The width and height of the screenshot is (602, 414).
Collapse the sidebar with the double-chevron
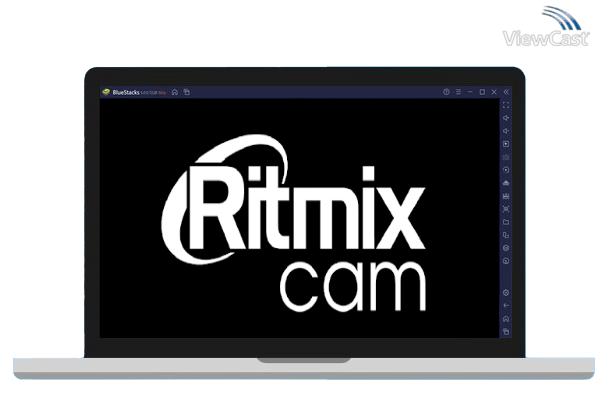pos(506,92)
